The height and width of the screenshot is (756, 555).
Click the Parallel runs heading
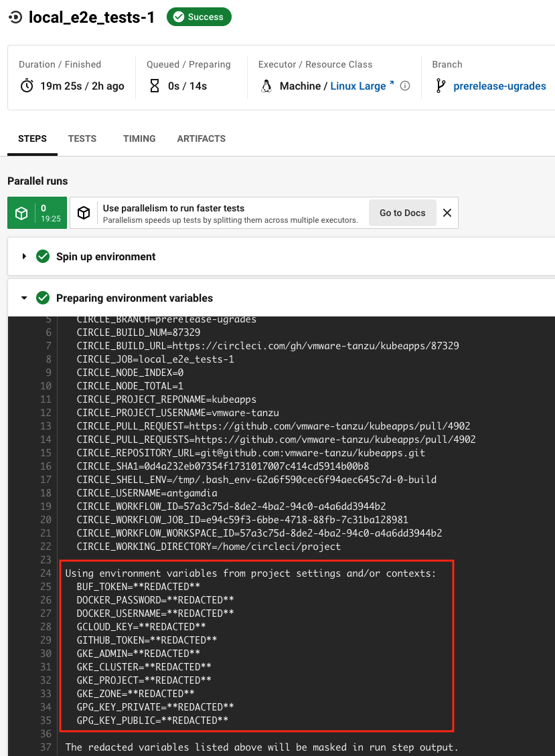click(37, 181)
